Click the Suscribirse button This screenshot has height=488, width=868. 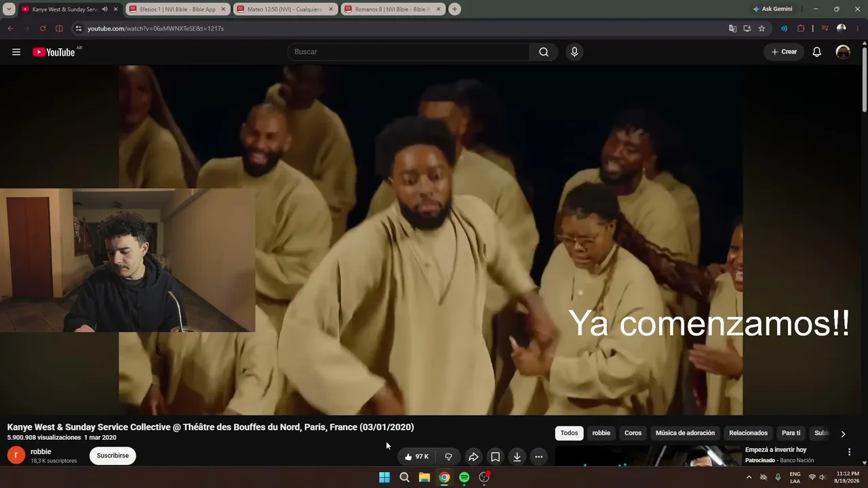point(113,455)
